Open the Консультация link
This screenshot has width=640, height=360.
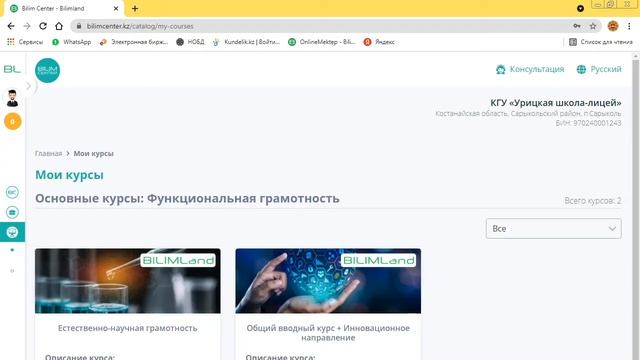tap(537, 69)
